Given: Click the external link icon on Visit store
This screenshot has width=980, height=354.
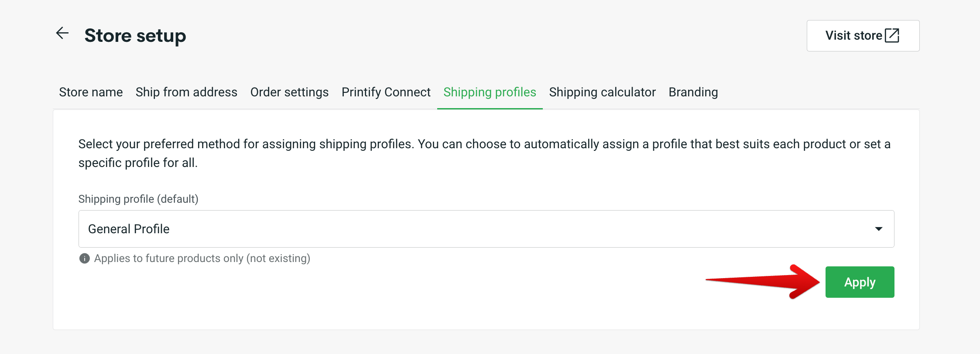Looking at the screenshot, I should click(x=891, y=35).
